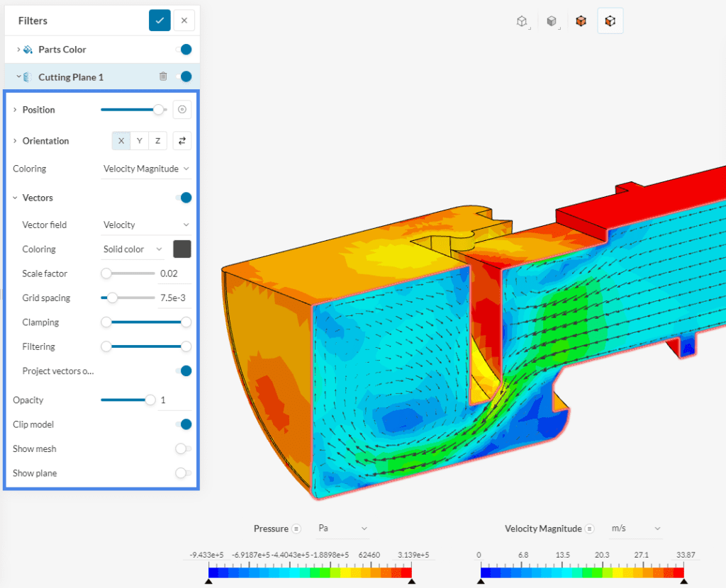Dismiss filters using the X button
The image size is (726, 588).
(184, 20)
